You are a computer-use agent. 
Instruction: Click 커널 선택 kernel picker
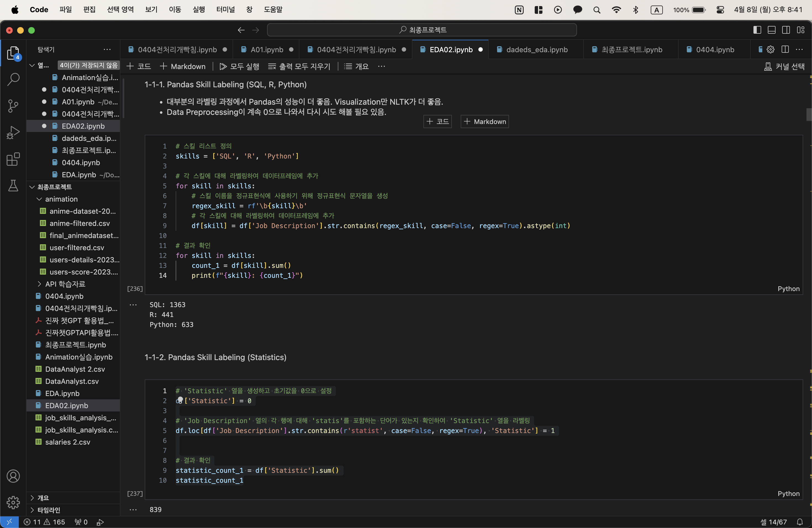click(x=784, y=67)
